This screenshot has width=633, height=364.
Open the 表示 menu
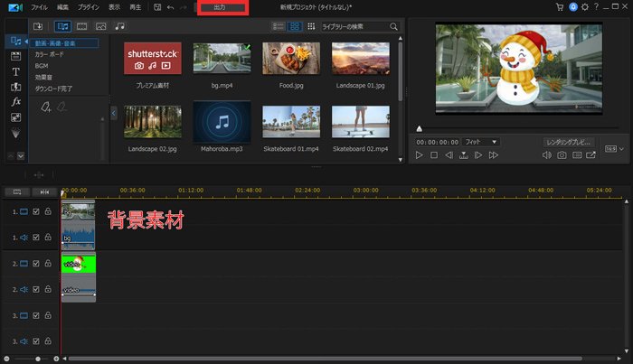[x=114, y=7]
